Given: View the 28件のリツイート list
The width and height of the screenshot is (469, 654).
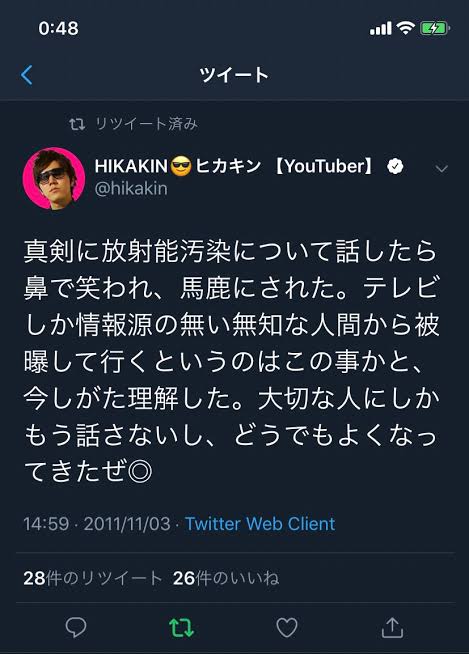Looking at the screenshot, I should pyautogui.click(x=92, y=578).
